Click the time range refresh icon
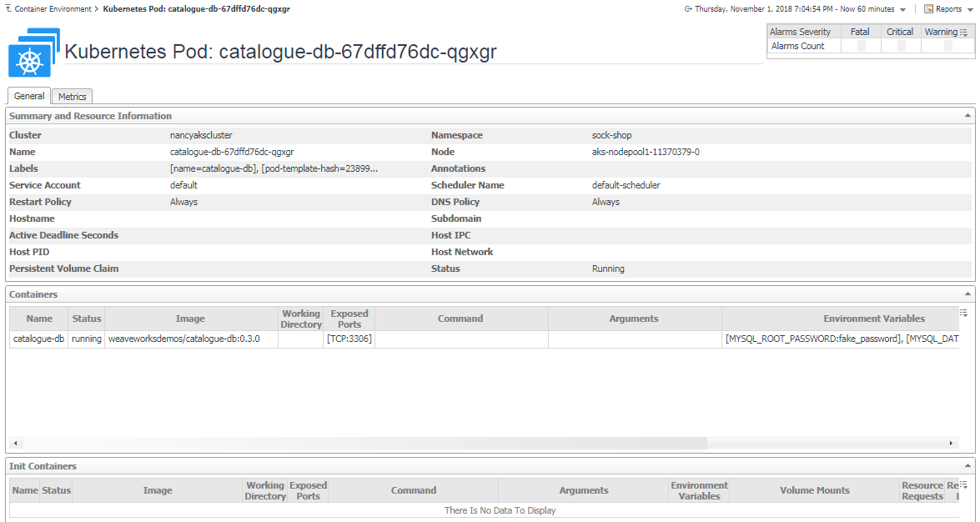The image size is (980, 522). click(x=688, y=8)
